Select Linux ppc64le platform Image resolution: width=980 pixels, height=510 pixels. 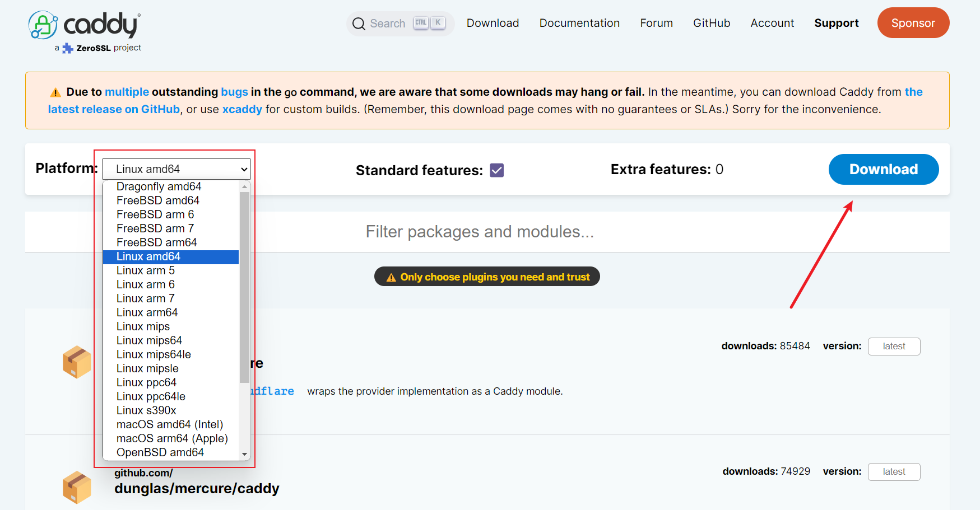point(171,396)
